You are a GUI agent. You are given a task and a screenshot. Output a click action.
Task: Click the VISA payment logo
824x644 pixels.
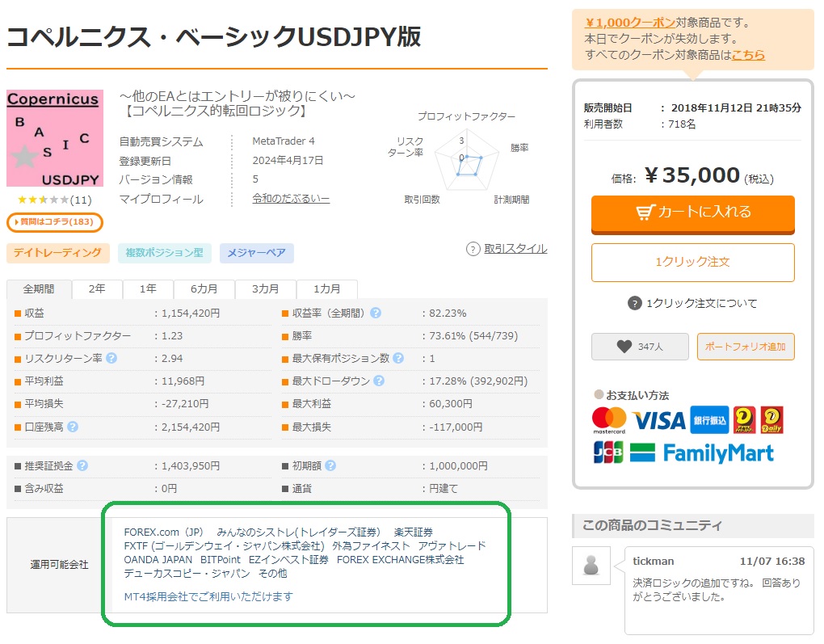click(659, 420)
